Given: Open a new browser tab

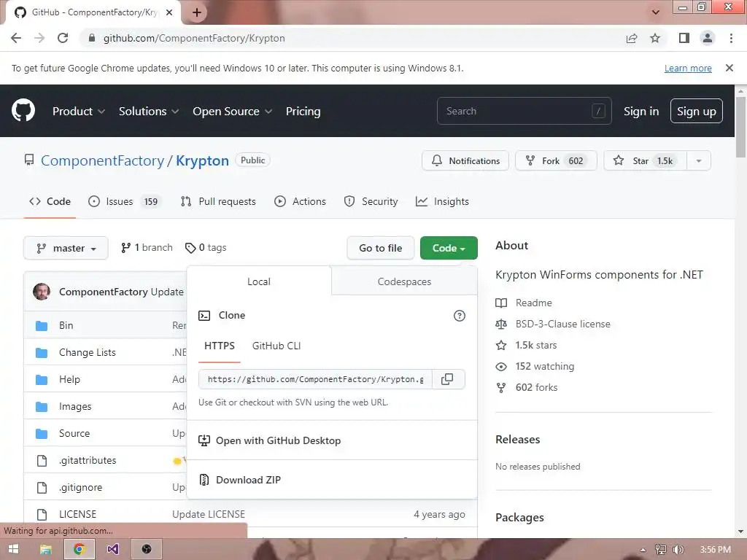Looking at the screenshot, I should pos(197,12).
